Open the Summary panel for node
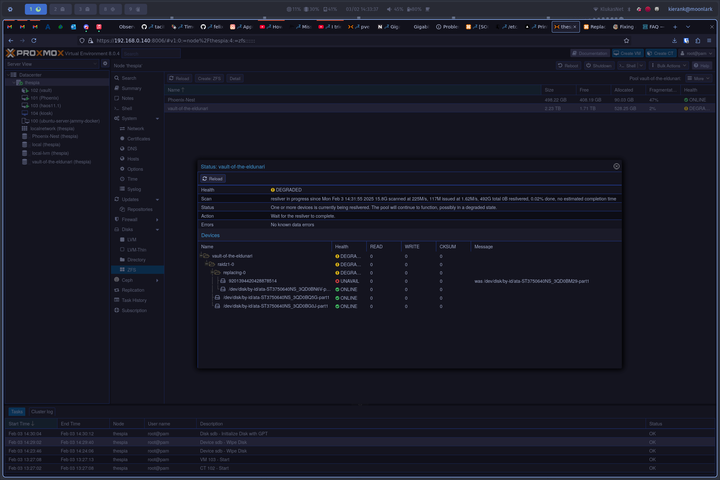720x480 pixels. [131, 88]
